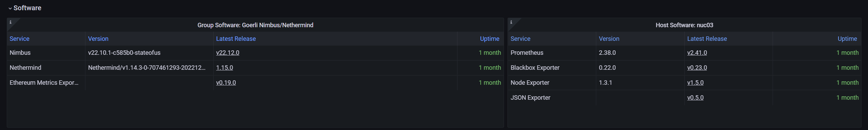This screenshot has height=130, width=868.
Task: Open Blackbox Exporter v0.23.0 release link
Action: click(x=697, y=68)
